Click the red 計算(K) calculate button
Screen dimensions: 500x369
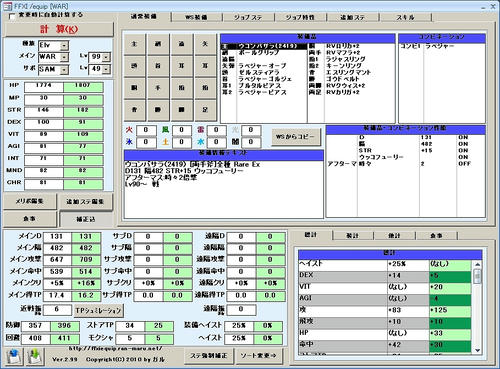tap(59, 29)
